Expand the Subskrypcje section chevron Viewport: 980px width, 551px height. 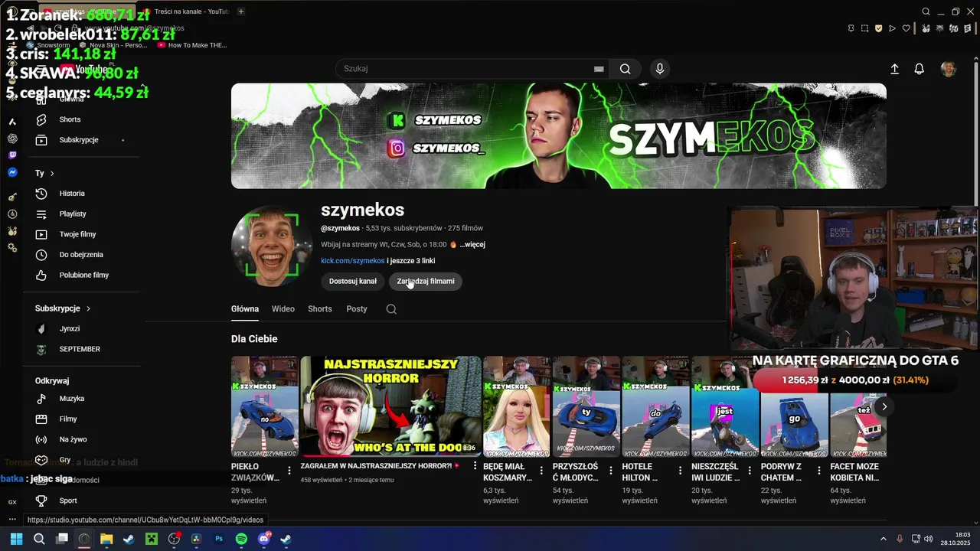click(x=88, y=308)
